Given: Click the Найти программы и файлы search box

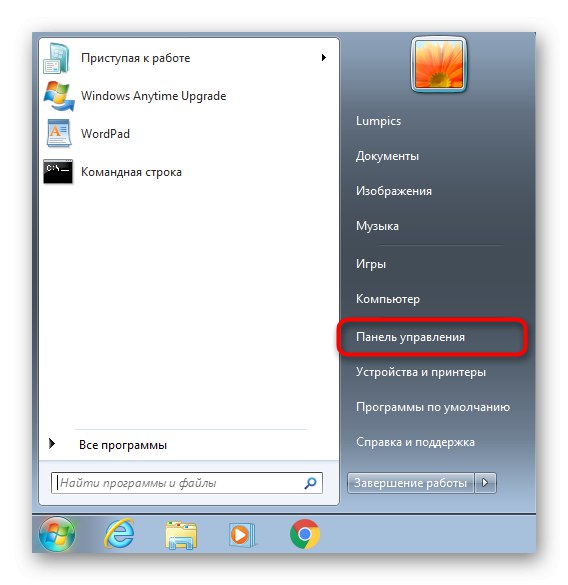Looking at the screenshot, I should tap(187, 483).
